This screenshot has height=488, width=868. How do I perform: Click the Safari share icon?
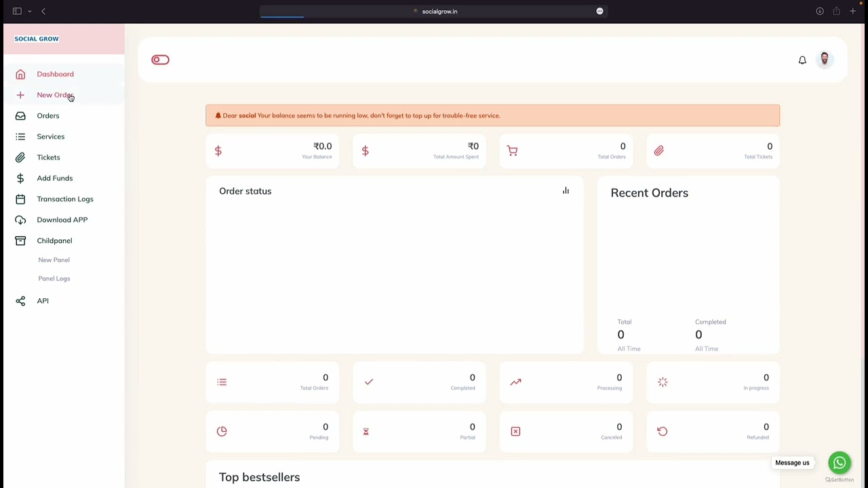click(x=836, y=12)
